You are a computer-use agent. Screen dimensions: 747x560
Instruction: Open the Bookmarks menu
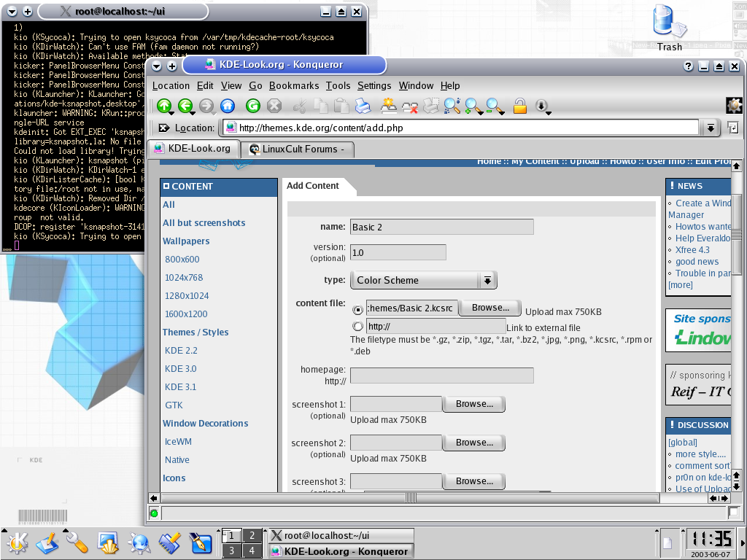[294, 86]
